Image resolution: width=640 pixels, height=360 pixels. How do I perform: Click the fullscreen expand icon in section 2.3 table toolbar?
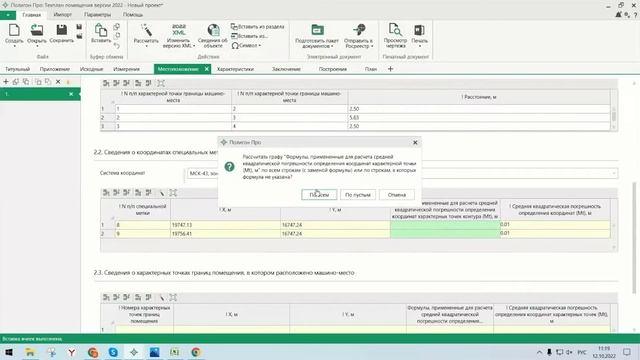click(x=173, y=298)
